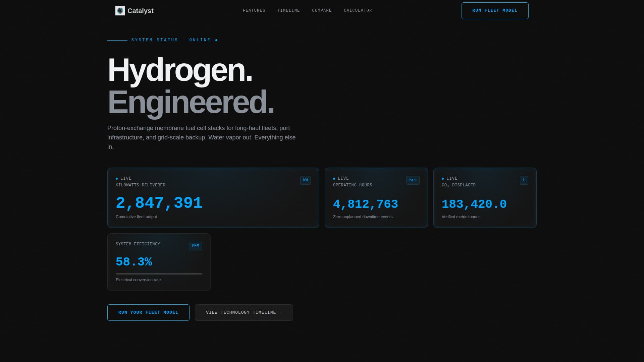This screenshot has width=644, height=362.
Task: Open the FEATURES navigation item
Action: (x=254, y=10)
